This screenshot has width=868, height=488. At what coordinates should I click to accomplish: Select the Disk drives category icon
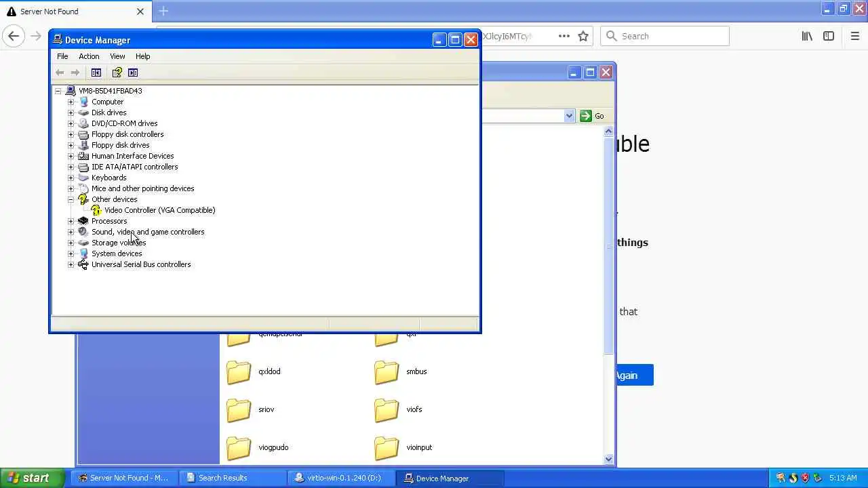click(83, 113)
